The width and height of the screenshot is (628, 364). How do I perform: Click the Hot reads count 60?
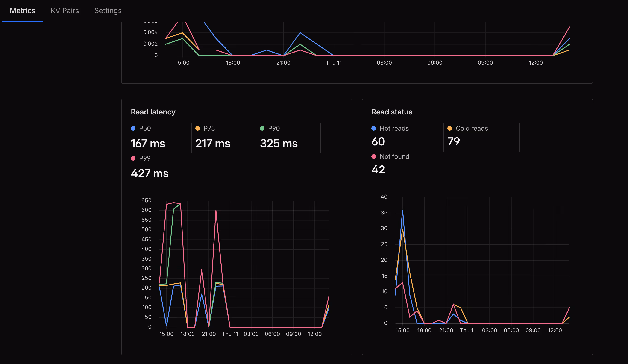pyautogui.click(x=378, y=141)
